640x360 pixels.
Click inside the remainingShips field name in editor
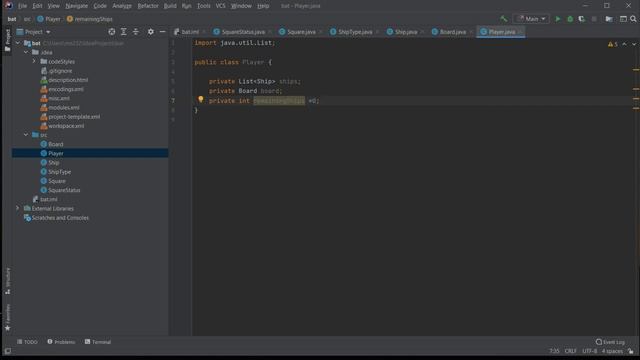[x=279, y=100]
